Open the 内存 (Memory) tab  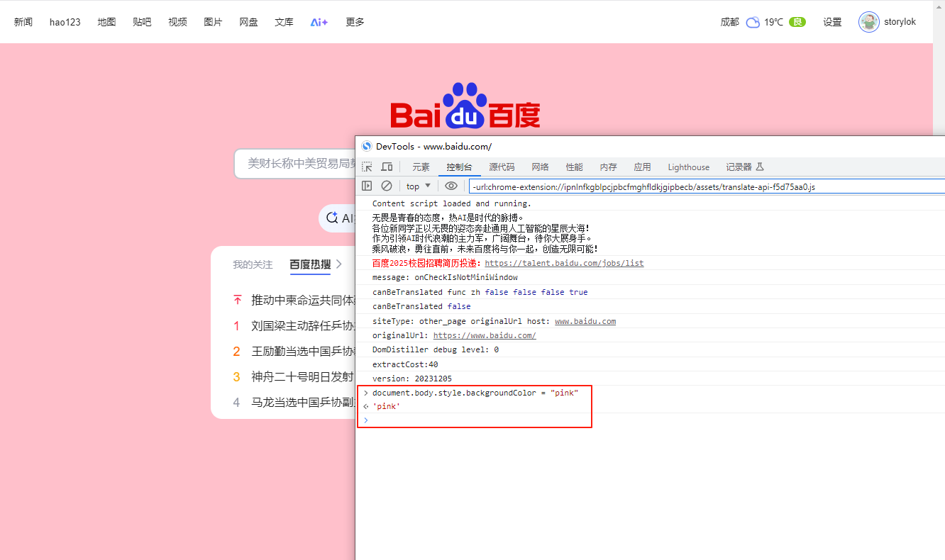pyautogui.click(x=608, y=167)
